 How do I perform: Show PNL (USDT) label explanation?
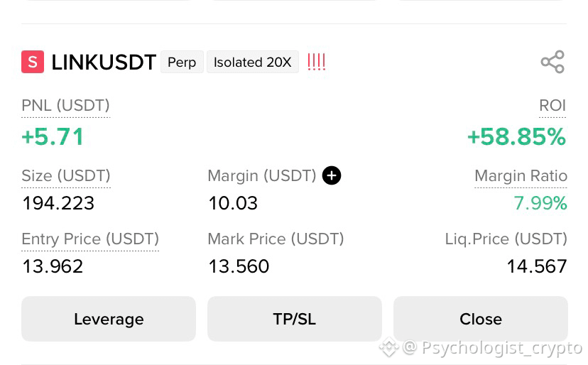(65, 106)
